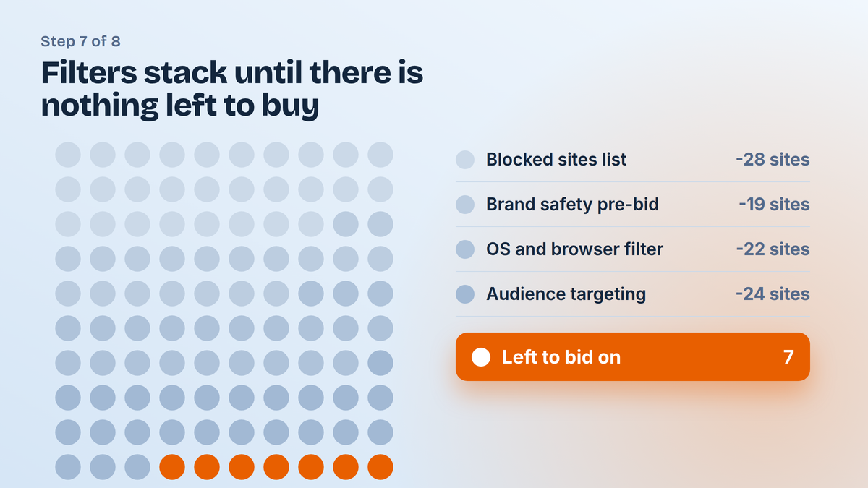
Task: Select the Brand safety pre-bid label
Action: click(x=572, y=205)
